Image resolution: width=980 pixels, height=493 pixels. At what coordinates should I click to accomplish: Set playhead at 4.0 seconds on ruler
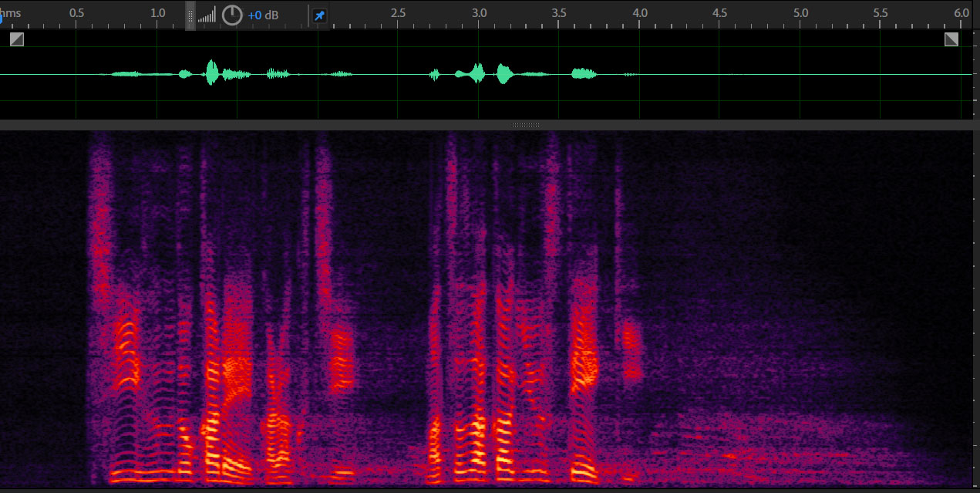639,13
